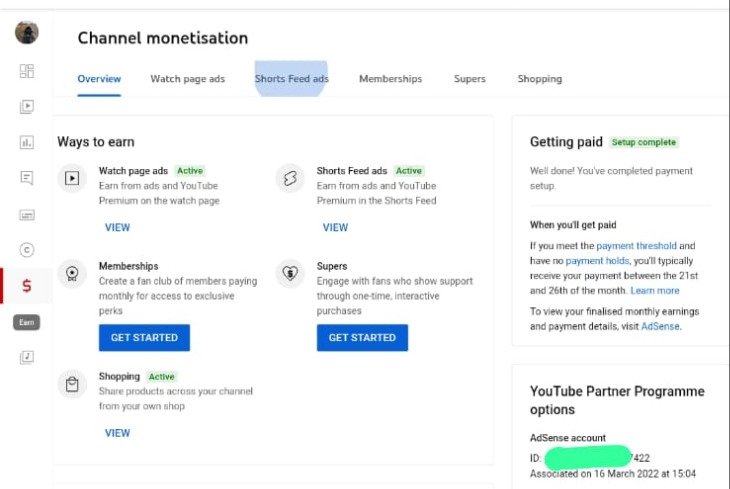Click the Watch page ads play icon
Screen dimensions: 730x489
point(72,178)
